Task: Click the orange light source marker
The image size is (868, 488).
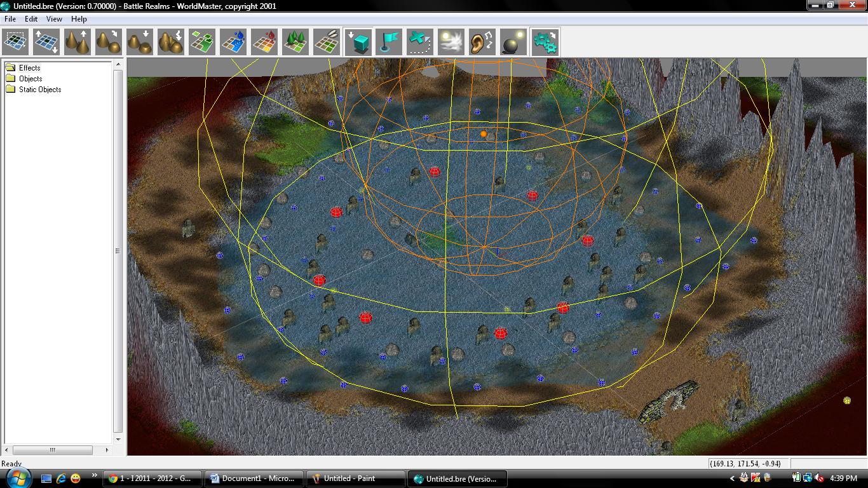Action: point(484,134)
